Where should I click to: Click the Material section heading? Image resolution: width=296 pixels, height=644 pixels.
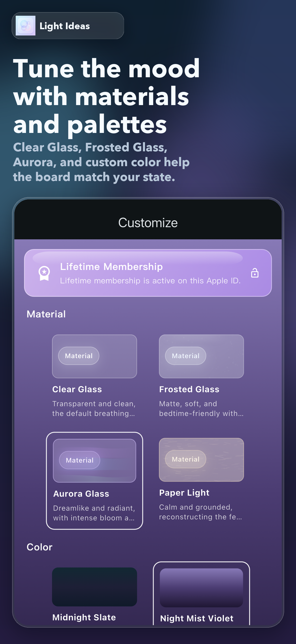click(x=46, y=313)
